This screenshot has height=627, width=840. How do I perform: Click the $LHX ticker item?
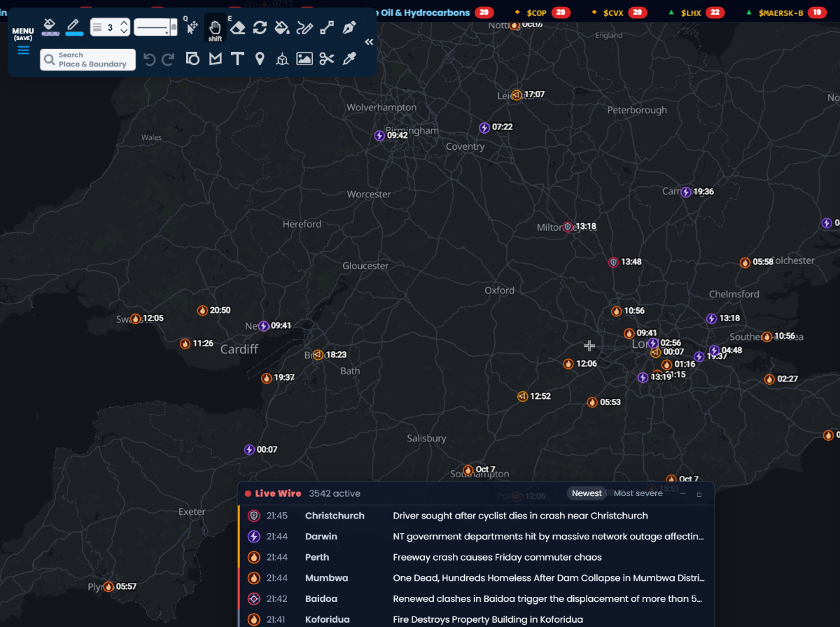[696, 13]
